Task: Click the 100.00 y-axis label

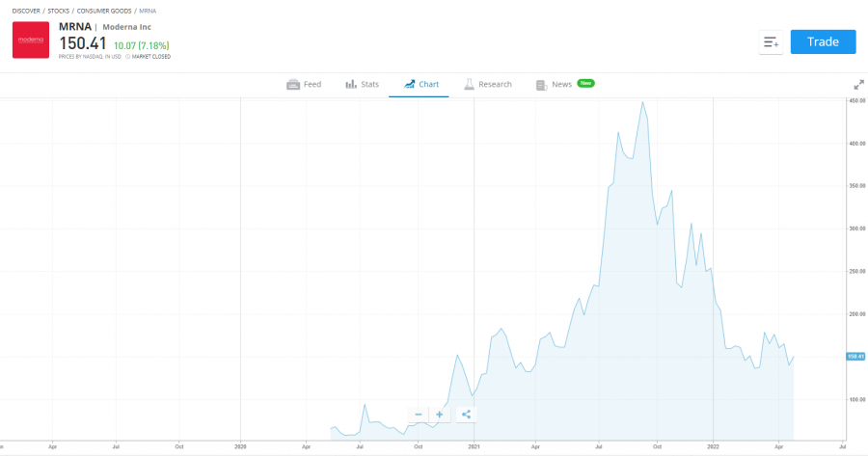Action: pyautogui.click(x=857, y=399)
